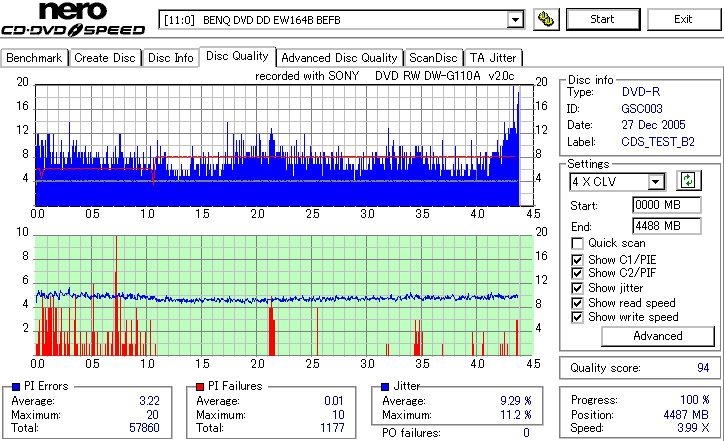Uncheck the Show jitter option
Image resolution: width=724 pixels, height=441 pixels.
click(577, 288)
